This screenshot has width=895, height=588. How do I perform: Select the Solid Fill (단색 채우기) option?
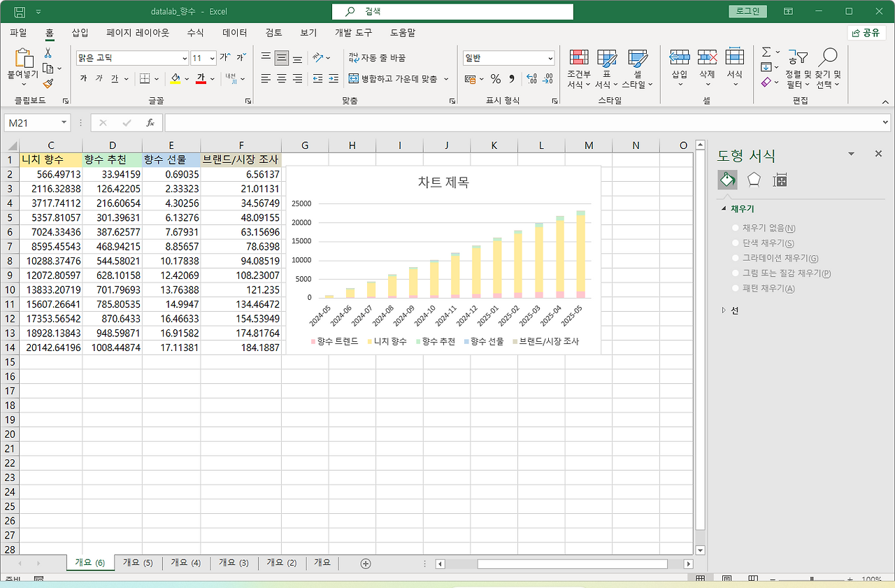pos(735,243)
